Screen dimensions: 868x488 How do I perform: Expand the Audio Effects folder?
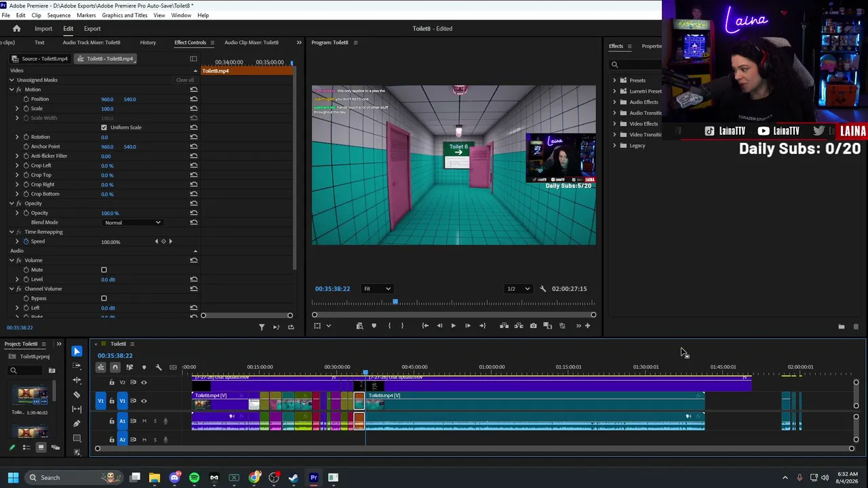(614, 102)
